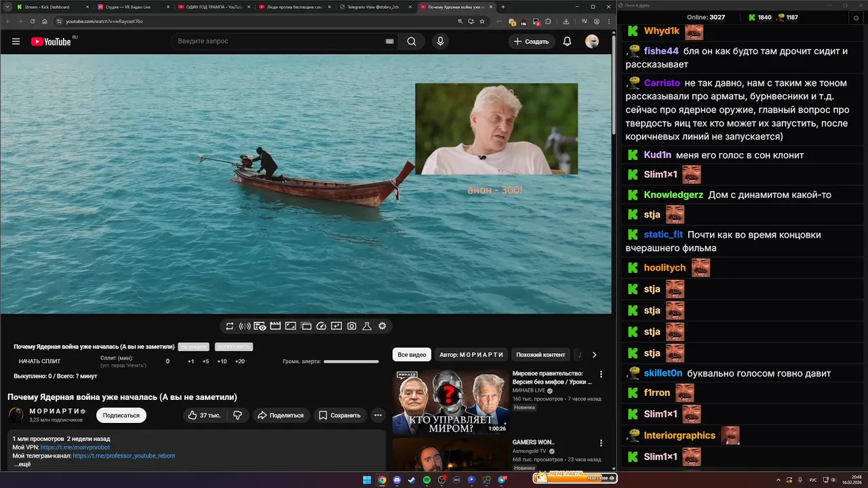Click username Carristo in chat
This screenshot has width=868, height=488.
pyautogui.click(x=662, y=83)
